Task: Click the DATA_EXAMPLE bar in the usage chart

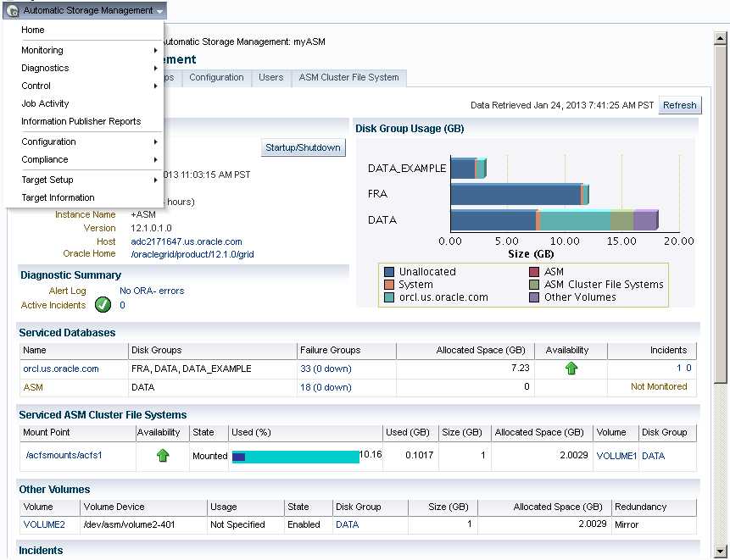Action: [468, 169]
